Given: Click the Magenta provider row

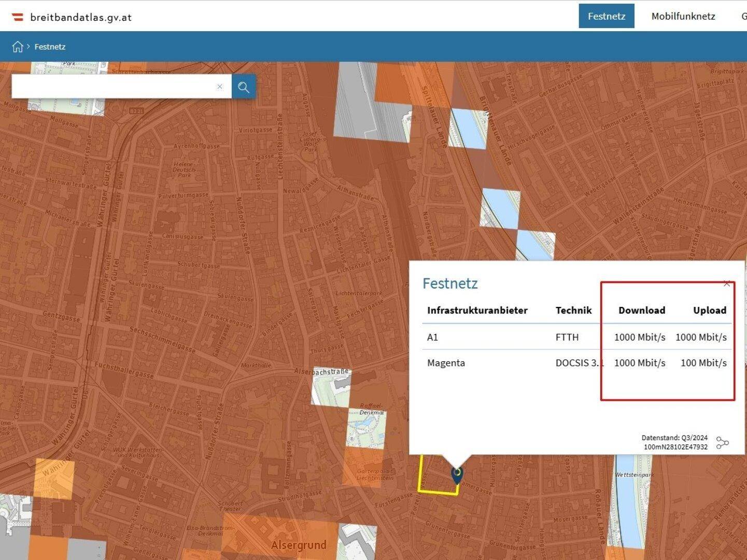Looking at the screenshot, I should click(x=577, y=363).
